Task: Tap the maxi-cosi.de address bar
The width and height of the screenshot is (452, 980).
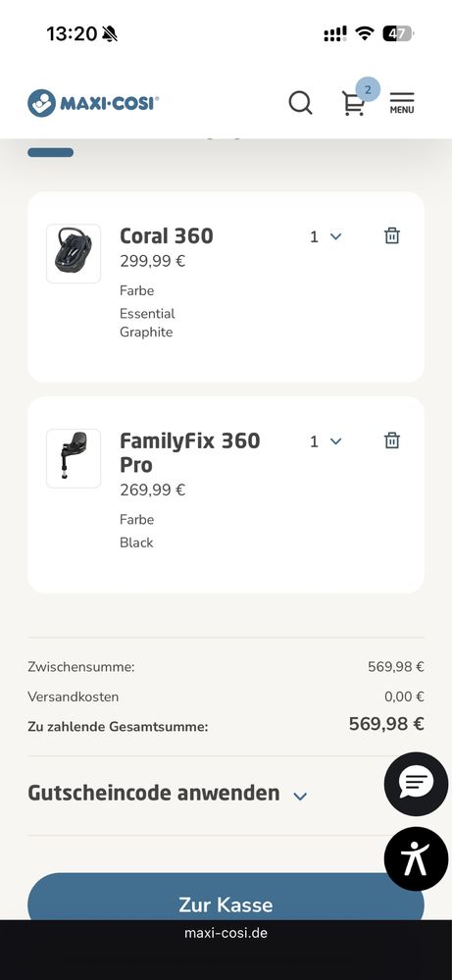Action: (226, 933)
